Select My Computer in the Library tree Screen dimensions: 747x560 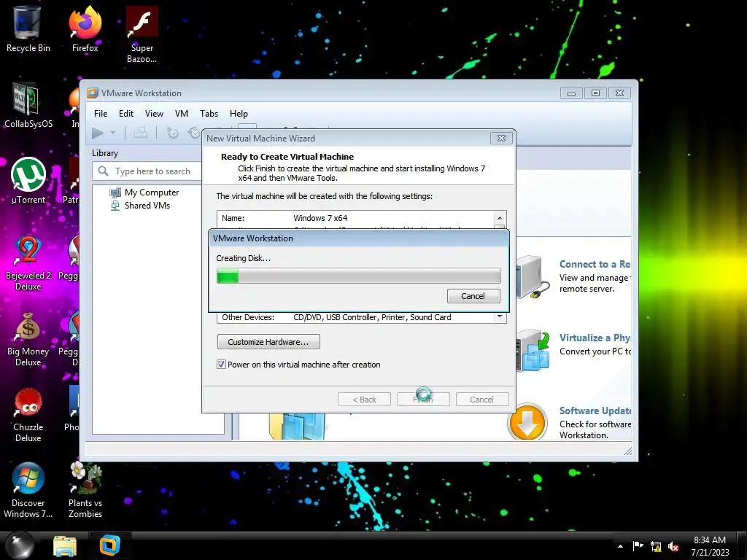pyautogui.click(x=144, y=192)
